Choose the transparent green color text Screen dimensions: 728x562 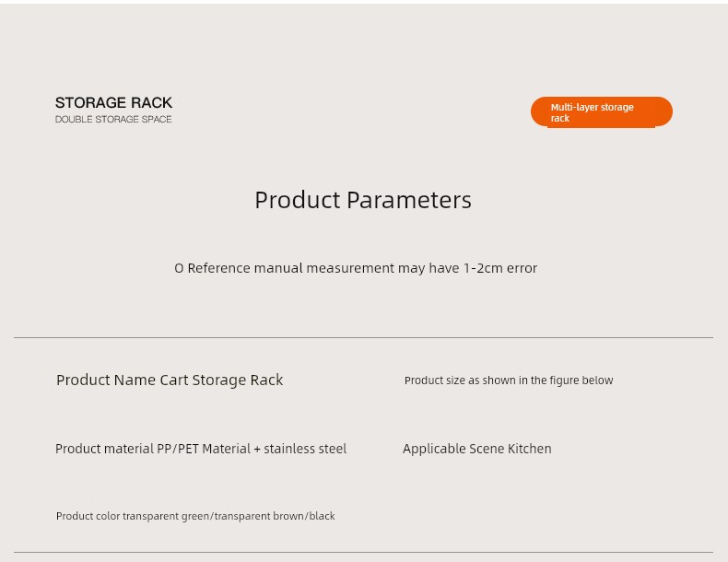(x=165, y=516)
